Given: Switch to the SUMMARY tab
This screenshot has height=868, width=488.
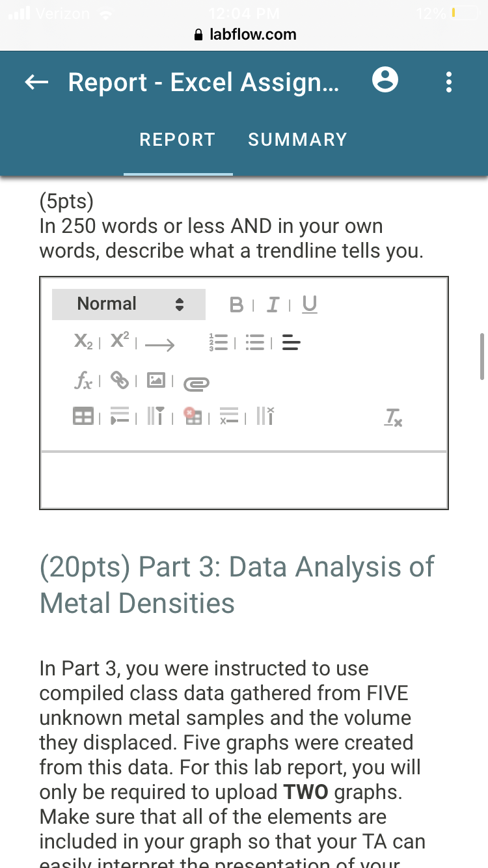Looking at the screenshot, I should (x=298, y=139).
